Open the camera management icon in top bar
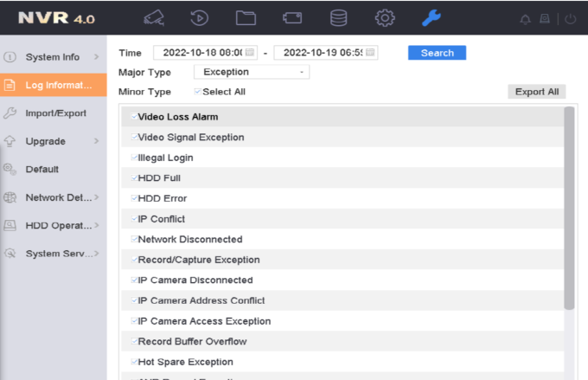Image resolution: width=588 pixels, height=380 pixels. tap(152, 17)
